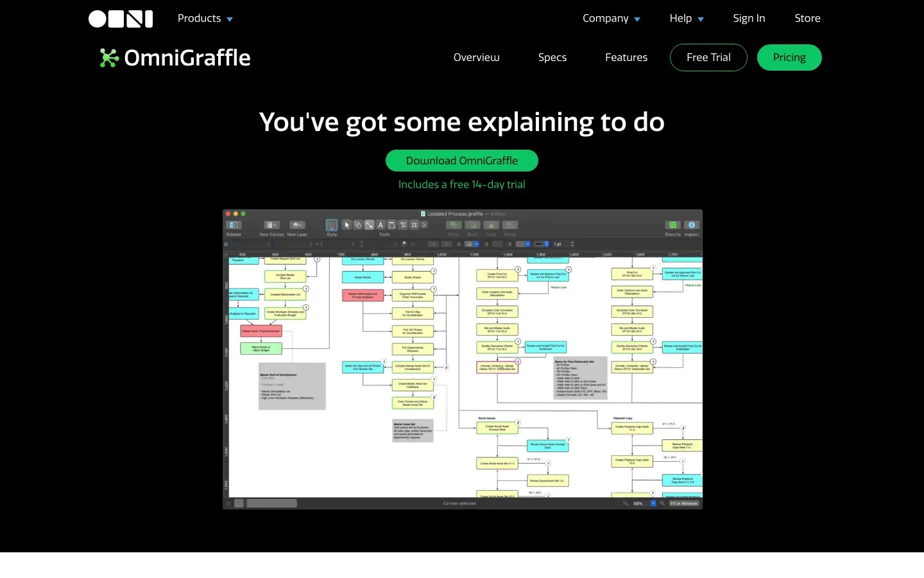
Task: Click the Bring to Front icon
Action: click(454, 225)
